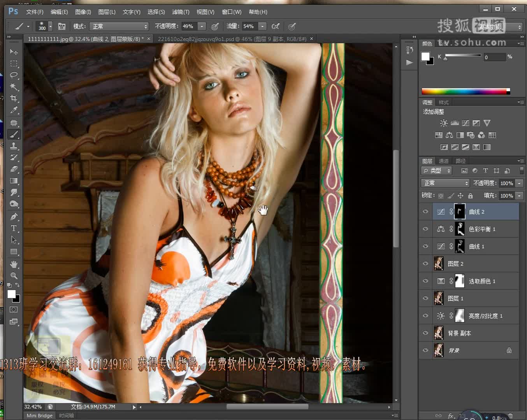
Task: Open the brush 模式 dropdown
Action: (119, 26)
